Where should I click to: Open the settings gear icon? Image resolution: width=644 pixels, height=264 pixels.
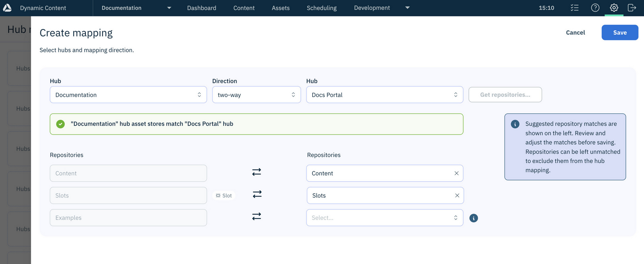614,8
